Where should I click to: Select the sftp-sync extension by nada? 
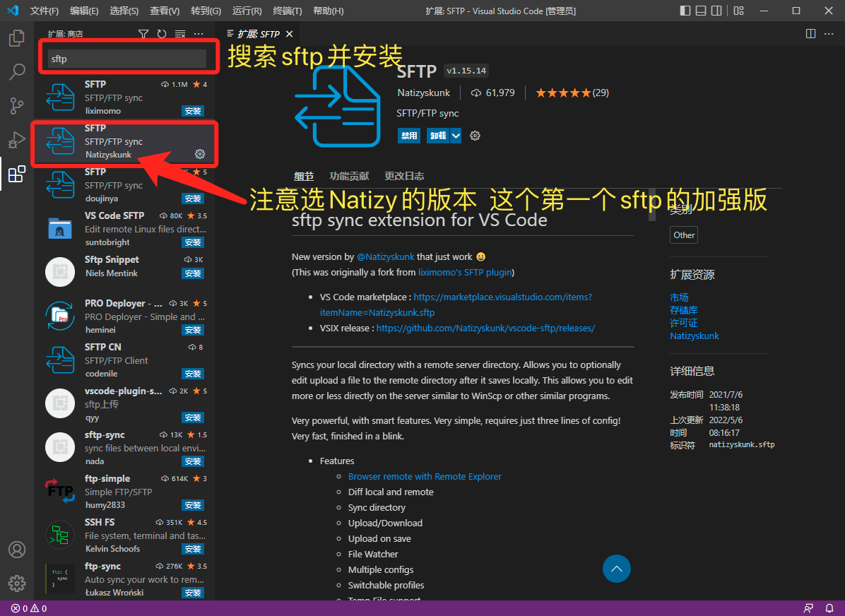pos(124,448)
